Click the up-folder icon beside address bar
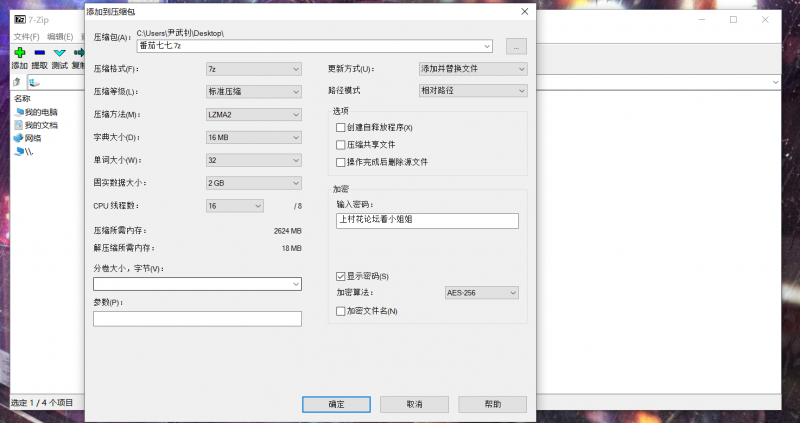 pyautogui.click(x=16, y=82)
